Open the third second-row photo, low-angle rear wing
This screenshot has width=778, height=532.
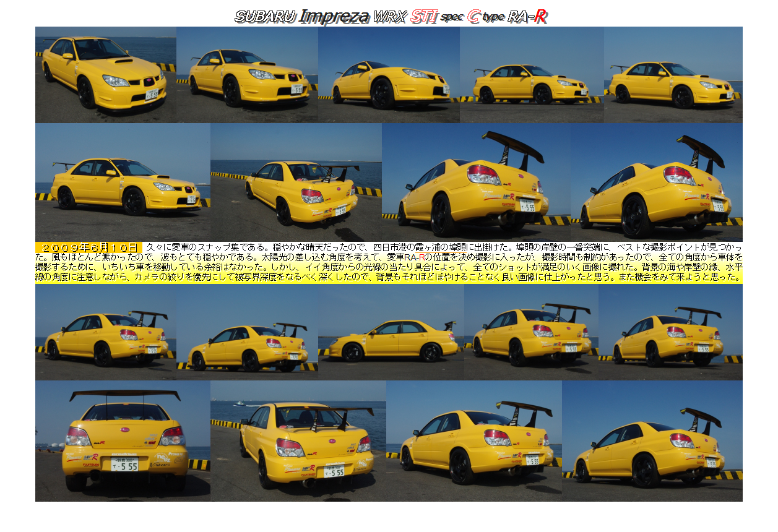click(475, 182)
